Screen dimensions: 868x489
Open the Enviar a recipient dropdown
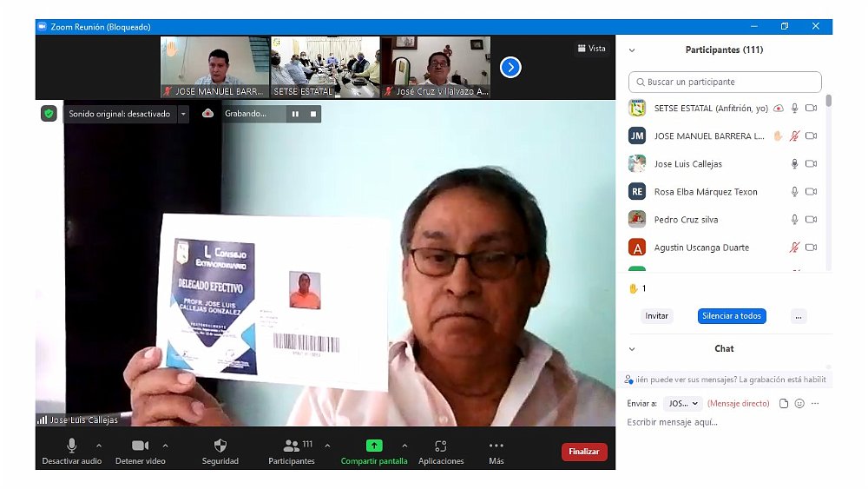point(682,404)
